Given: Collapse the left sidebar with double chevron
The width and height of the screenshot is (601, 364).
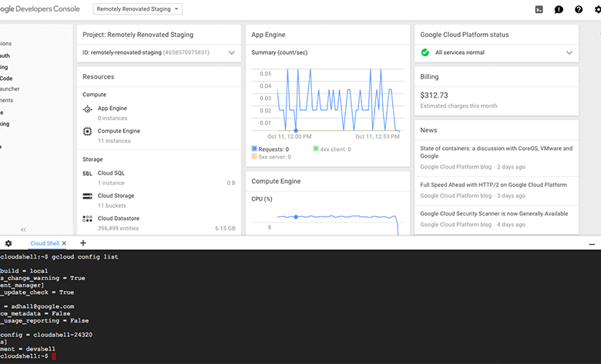Looking at the screenshot, I should [23, 229].
